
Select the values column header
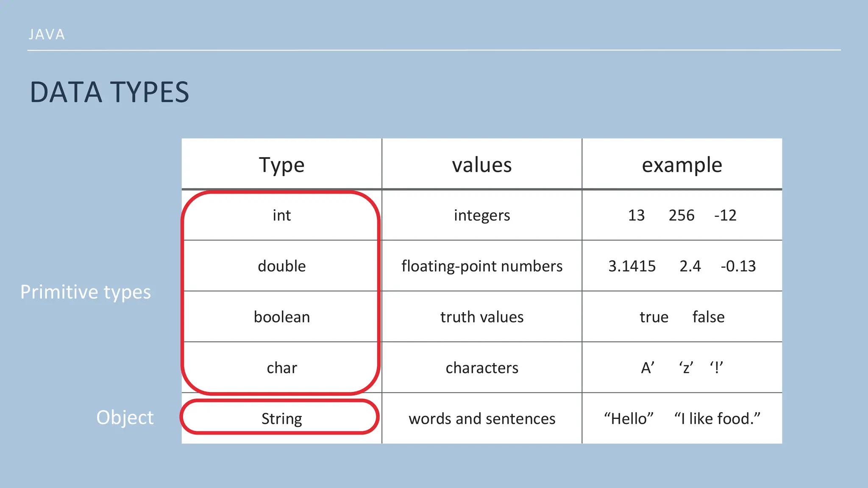tap(481, 165)
